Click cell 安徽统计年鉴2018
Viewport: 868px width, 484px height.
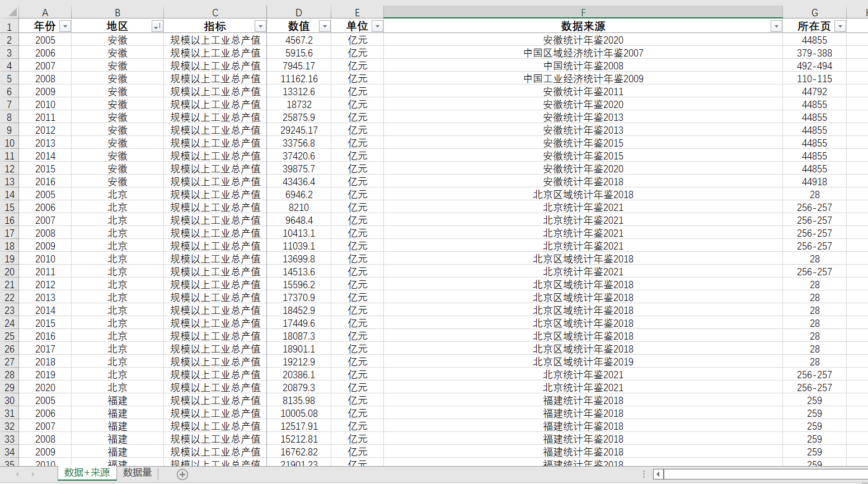(x=583, y=181)
